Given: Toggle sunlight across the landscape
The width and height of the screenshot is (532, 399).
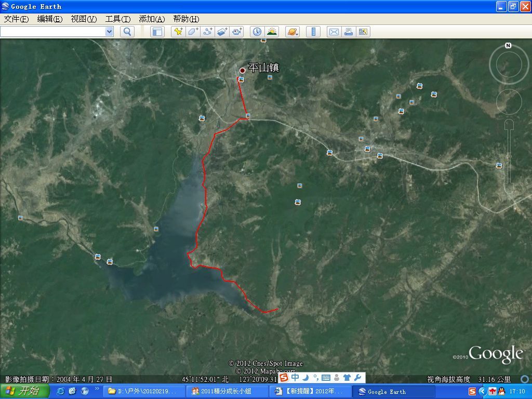Looking at the screenshot, I should (x=272, y=32).
